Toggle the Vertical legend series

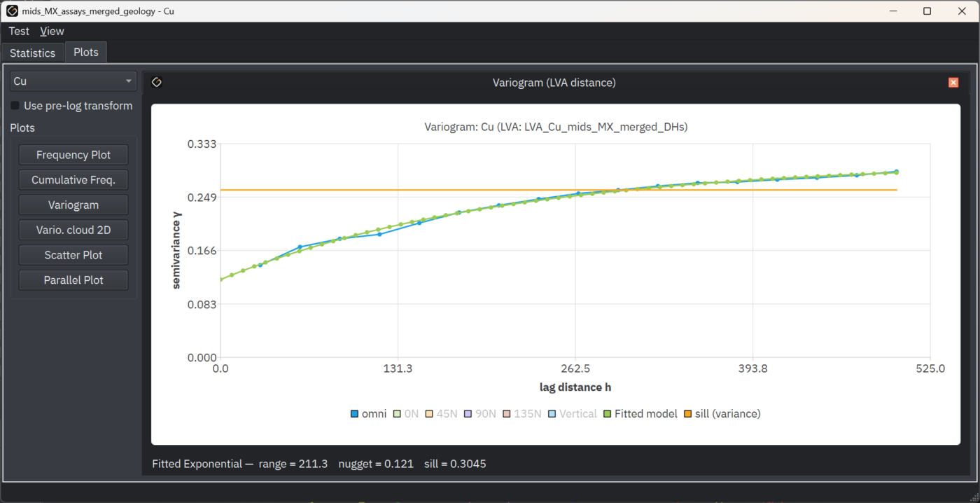(573, 414)
